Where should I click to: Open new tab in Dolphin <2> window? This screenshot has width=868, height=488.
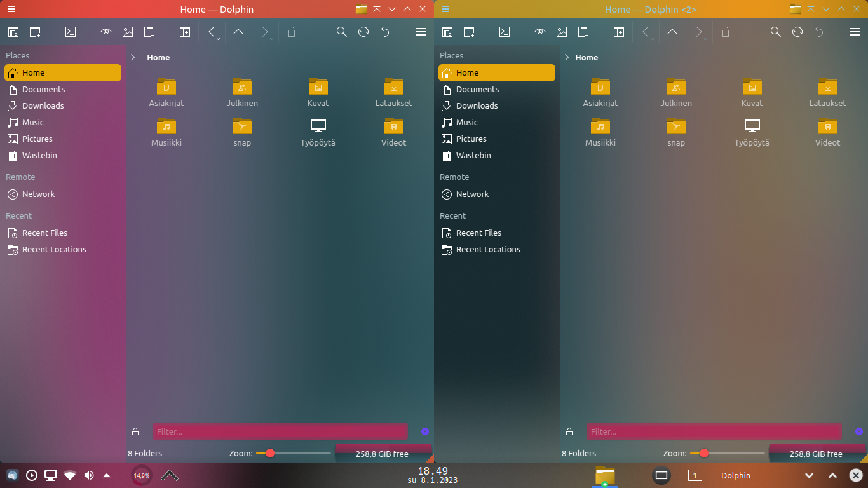click(x=469, y=32)
